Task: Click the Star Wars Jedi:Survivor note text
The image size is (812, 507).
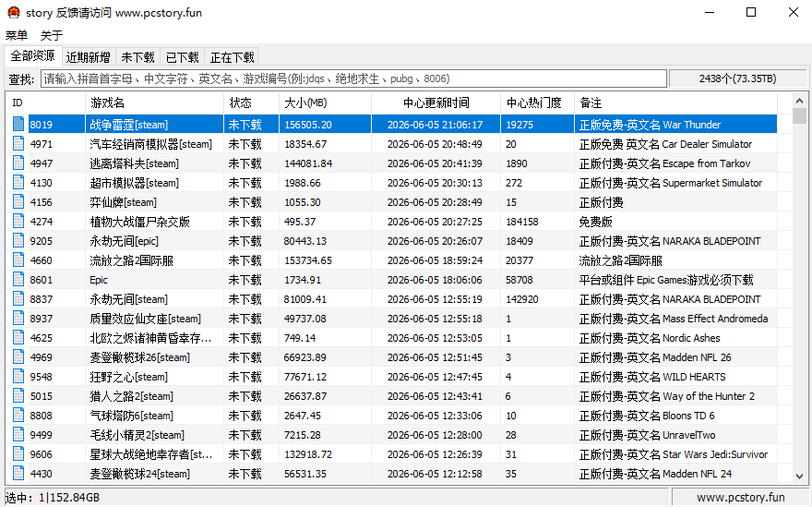Action: (x=715, y=454)
